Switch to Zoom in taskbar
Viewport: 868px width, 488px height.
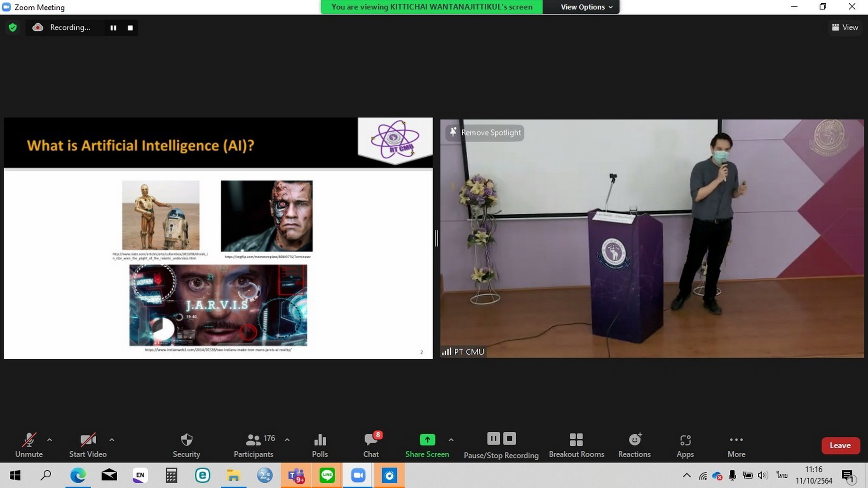click(x=358, y=475)
